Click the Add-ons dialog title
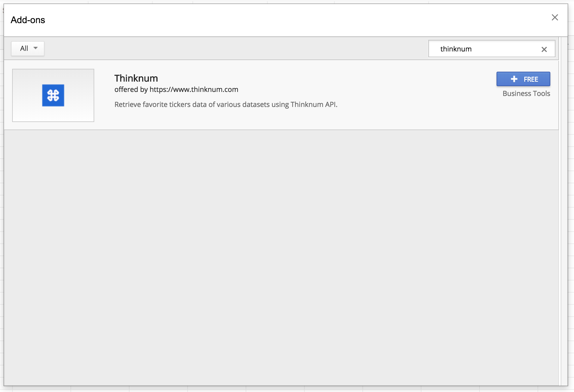This screenshot has width=574, height=392. (x=28, y=20)
